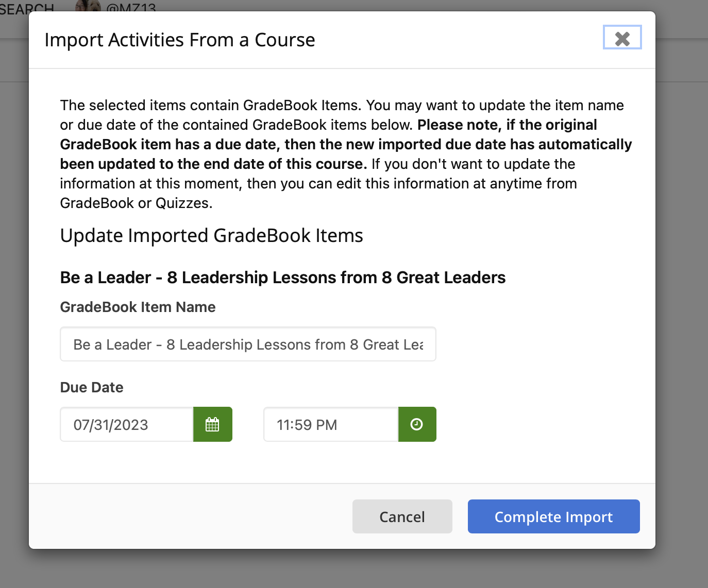The image size is (708, 588).
Task: Cancel the import
Action: coord(402,516)
